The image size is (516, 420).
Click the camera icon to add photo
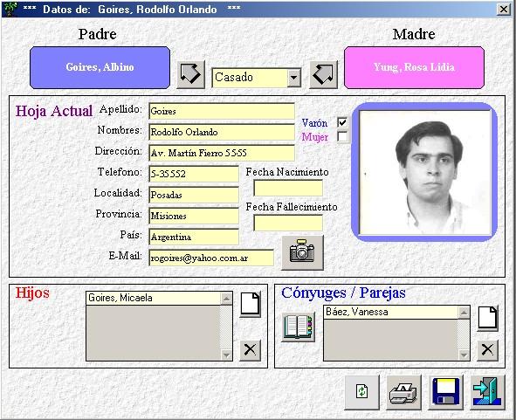(x=302, y=252)
